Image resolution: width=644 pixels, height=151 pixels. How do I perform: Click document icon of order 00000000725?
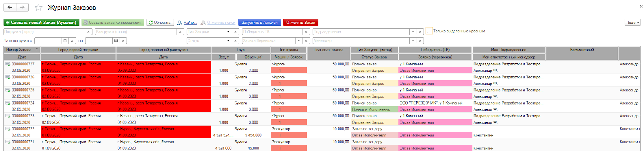[8, 90]
